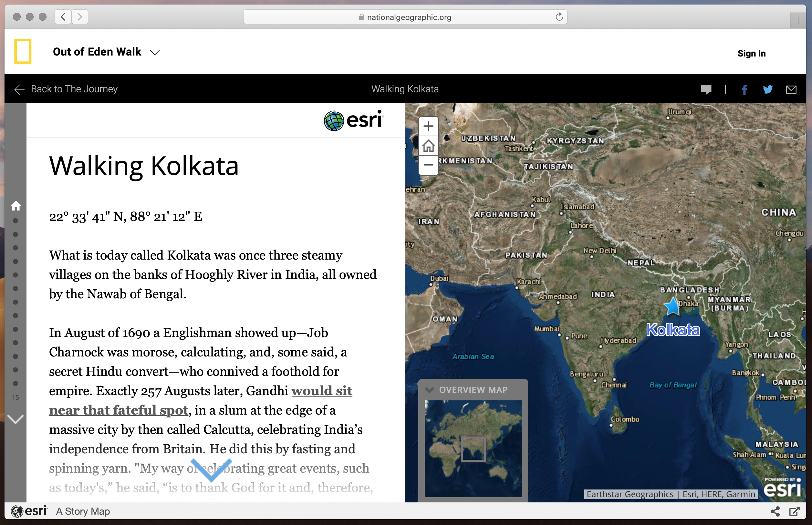812x525 pixels.
Task: Zoom in on the map
Action: pos(428,127)
